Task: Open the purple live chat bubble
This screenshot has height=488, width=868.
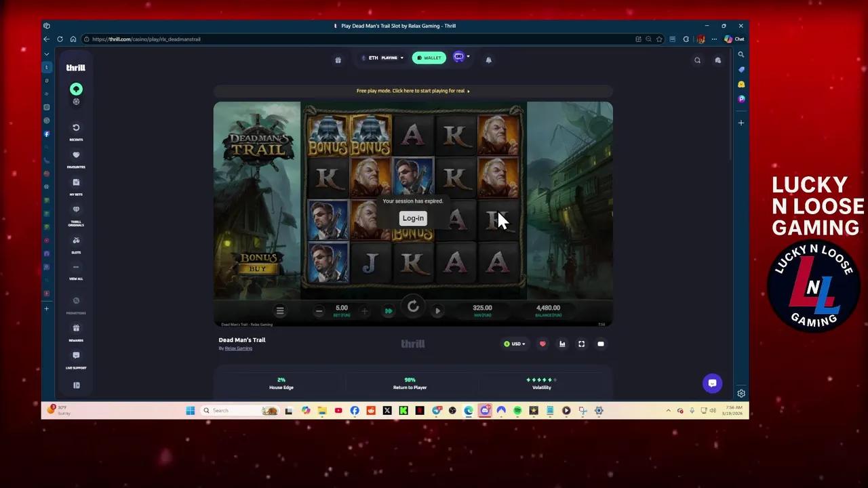Action: point(712,383)
